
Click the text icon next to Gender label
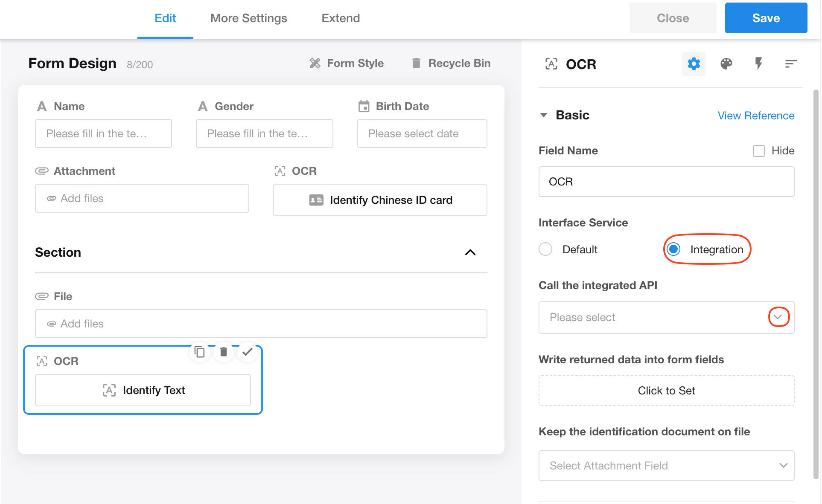click(x=202, y=106)
